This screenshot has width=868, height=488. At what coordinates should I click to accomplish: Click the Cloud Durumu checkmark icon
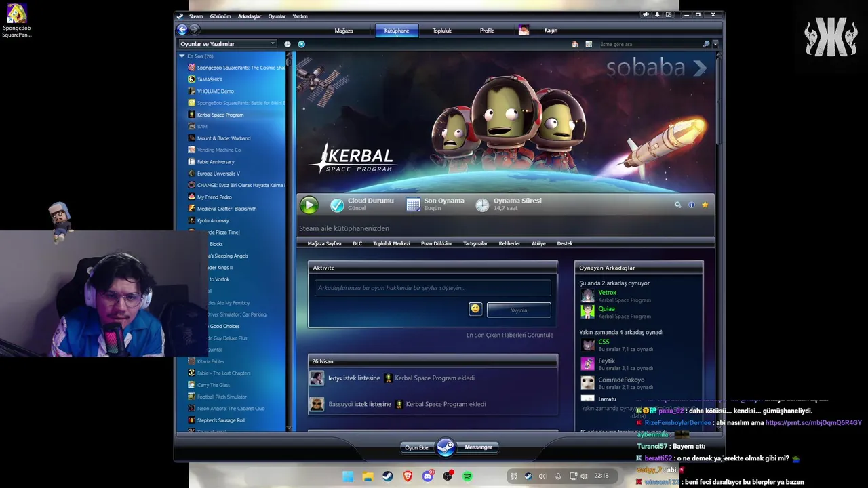[x=337, y=205]
